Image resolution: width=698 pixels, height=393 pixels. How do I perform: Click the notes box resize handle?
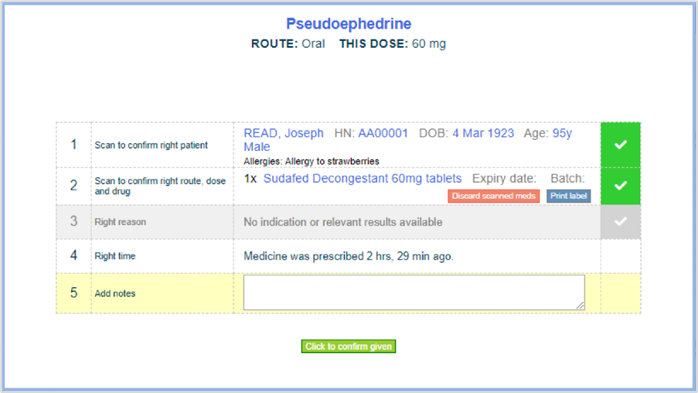(580, 305)
